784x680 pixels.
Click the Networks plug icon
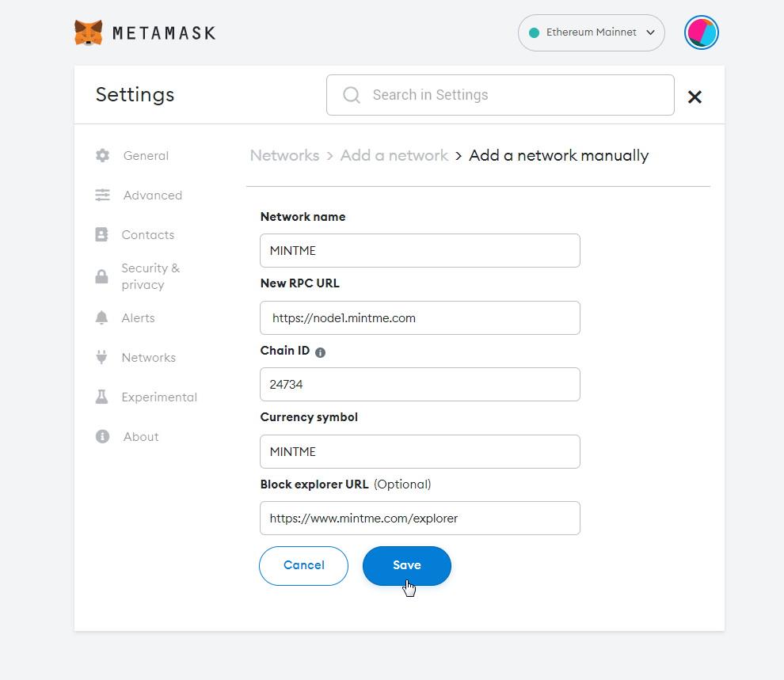(x=101, y=358)
